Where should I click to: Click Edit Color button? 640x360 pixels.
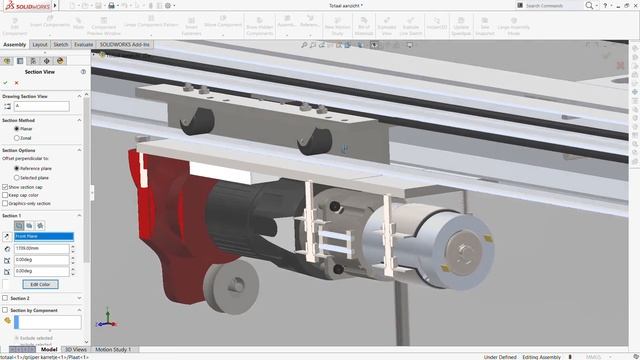[40, 284]
